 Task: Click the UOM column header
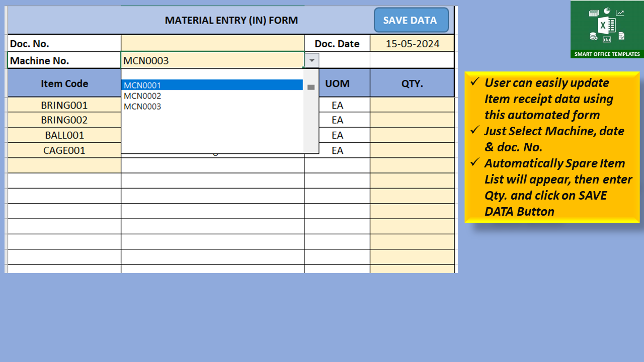pyautogui.click(x=337, y=83)
